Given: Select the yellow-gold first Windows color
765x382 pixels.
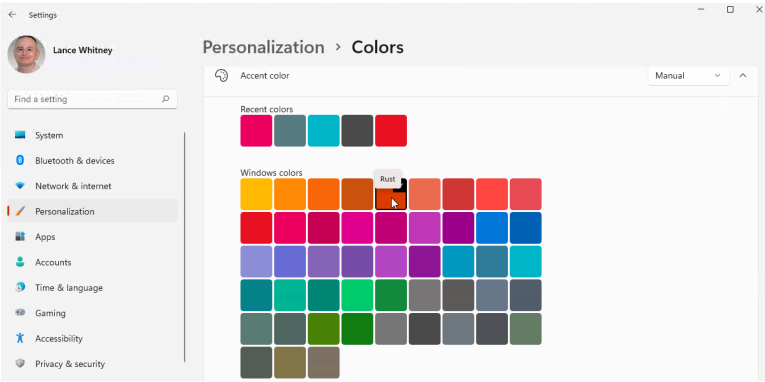Looking at the screenshot, I should [256, 194].
